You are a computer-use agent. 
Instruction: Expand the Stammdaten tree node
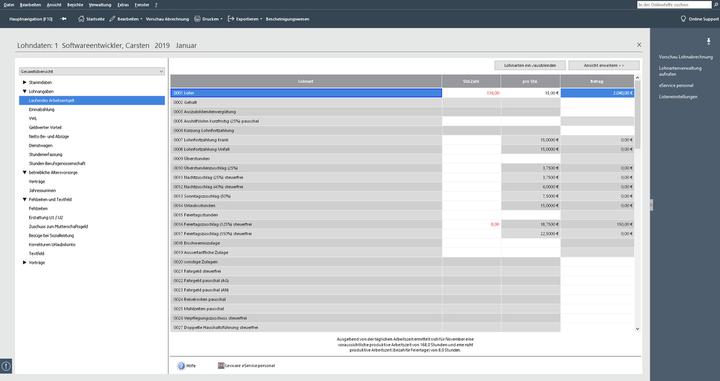[x=25, y=82]
